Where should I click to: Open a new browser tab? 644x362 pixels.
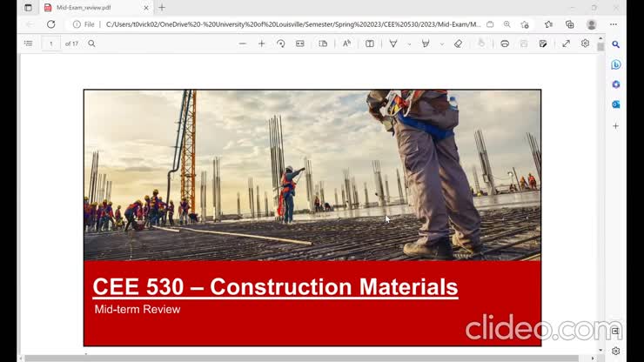point(162,8)
